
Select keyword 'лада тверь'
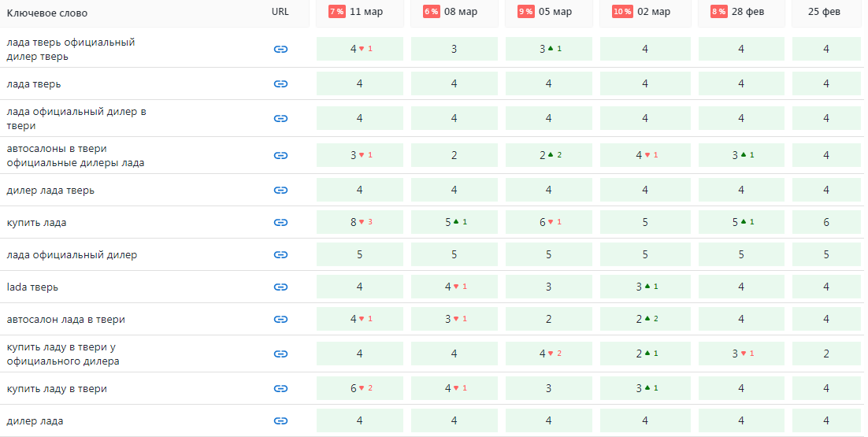pos(34,84)
